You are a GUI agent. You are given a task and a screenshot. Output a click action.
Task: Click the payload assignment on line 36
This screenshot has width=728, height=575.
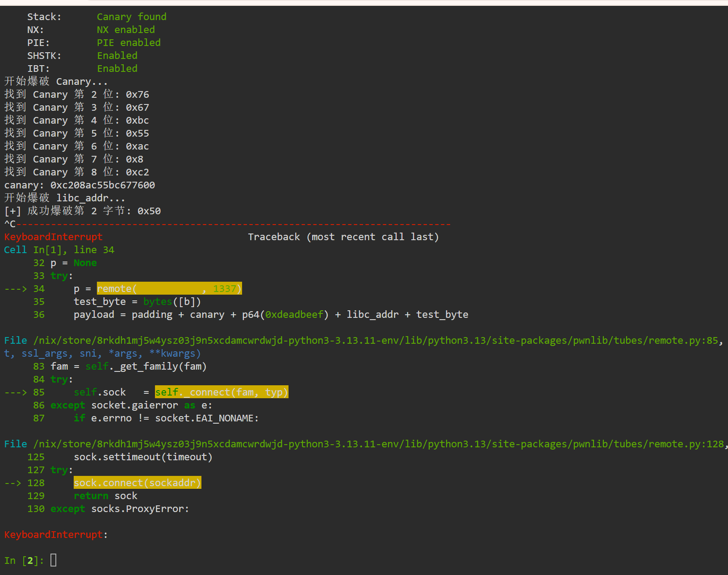tap(271, 315)
